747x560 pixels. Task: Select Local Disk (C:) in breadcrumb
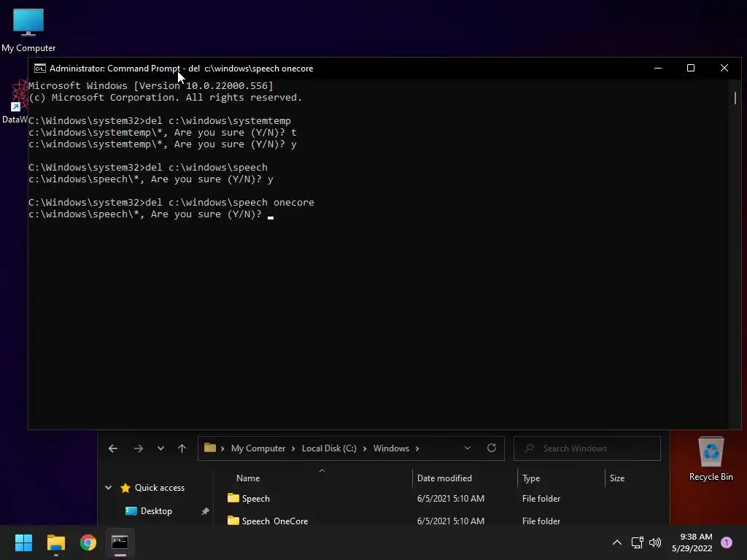pos(329,448)
